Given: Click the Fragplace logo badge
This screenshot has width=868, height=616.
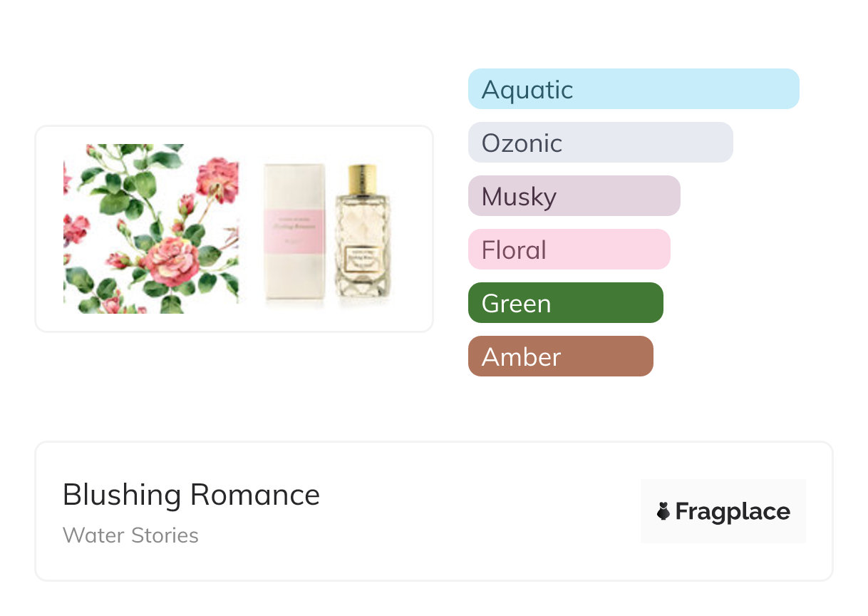Looking at the screenshot, I should tap(723, 511).
